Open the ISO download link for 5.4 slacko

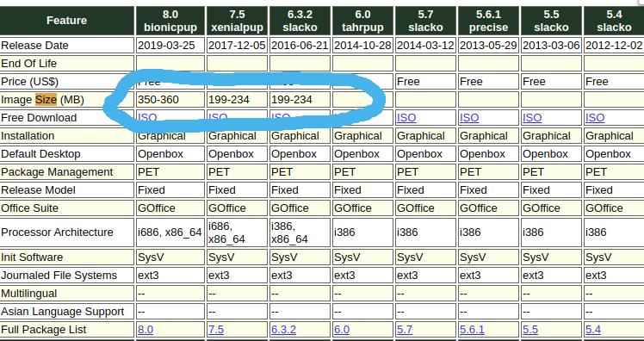click(595, 118)
